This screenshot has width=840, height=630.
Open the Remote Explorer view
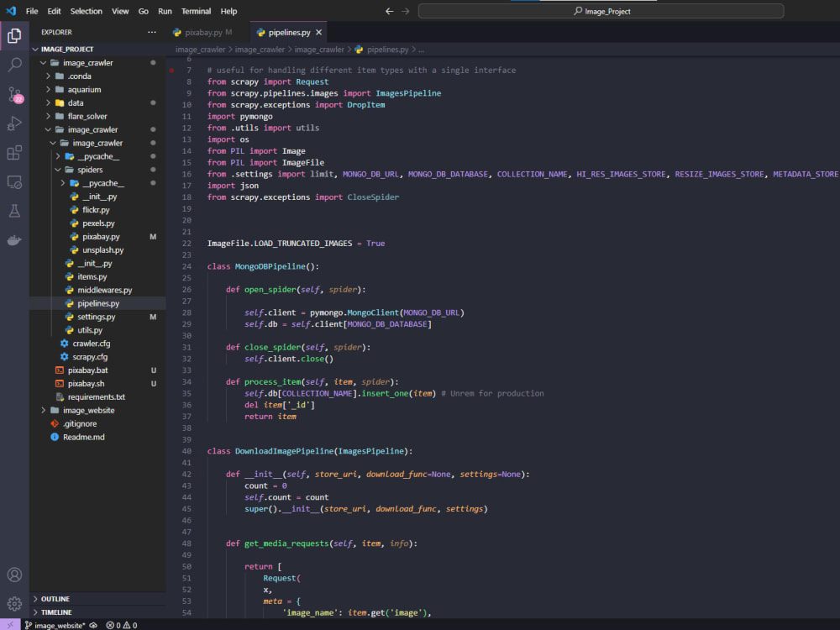point(14,181)
